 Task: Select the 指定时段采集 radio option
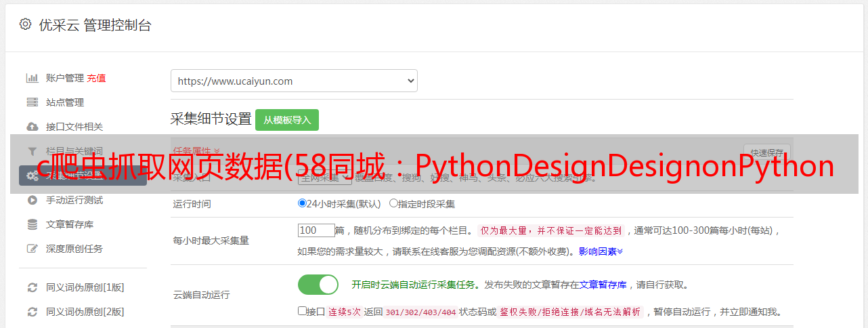(393, 203)
